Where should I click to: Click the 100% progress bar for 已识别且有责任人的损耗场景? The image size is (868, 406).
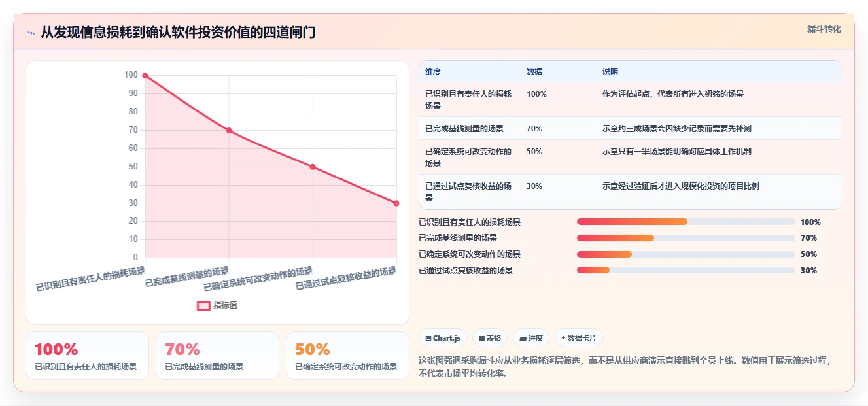point(686,222)
